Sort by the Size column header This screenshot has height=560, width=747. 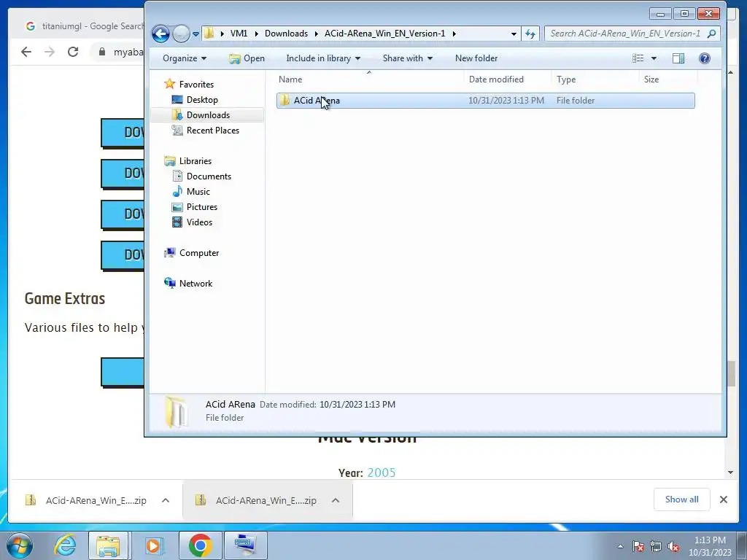(x=668, y=79)
